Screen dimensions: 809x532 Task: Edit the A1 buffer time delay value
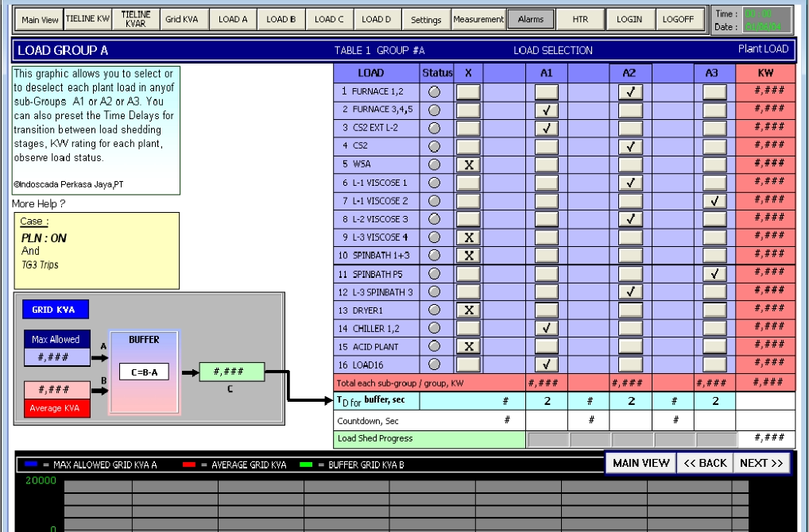coord(547,402)
